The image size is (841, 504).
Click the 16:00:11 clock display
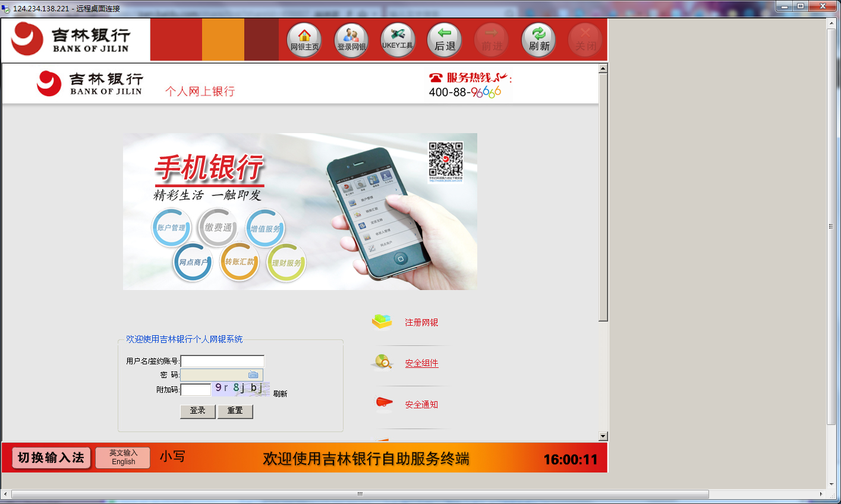click(x=571, y=459)
